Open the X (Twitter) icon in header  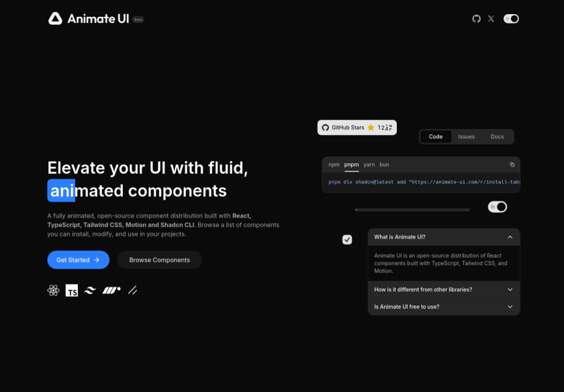[491, 19]
